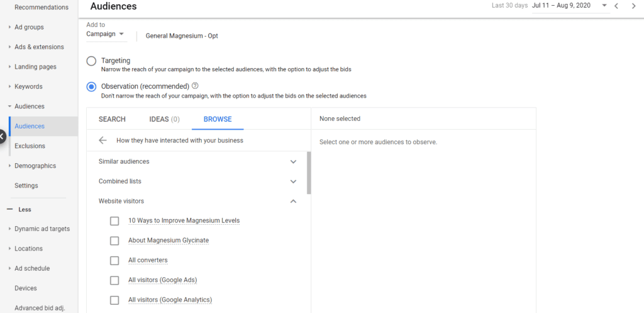The width and height of the screenshot is (644, 313).
Task: Check '10 Ways to Improve Magnesium Levels'
Action: [x=114, y=221]
